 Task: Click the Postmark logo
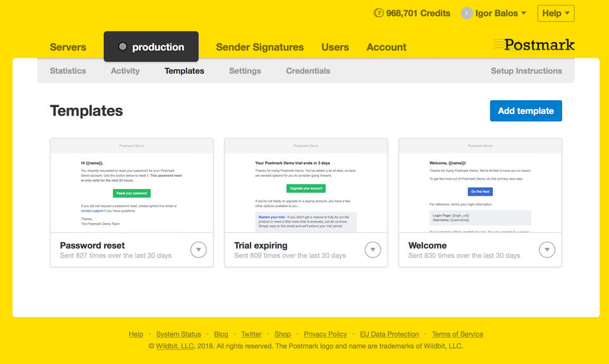(534, 44)
